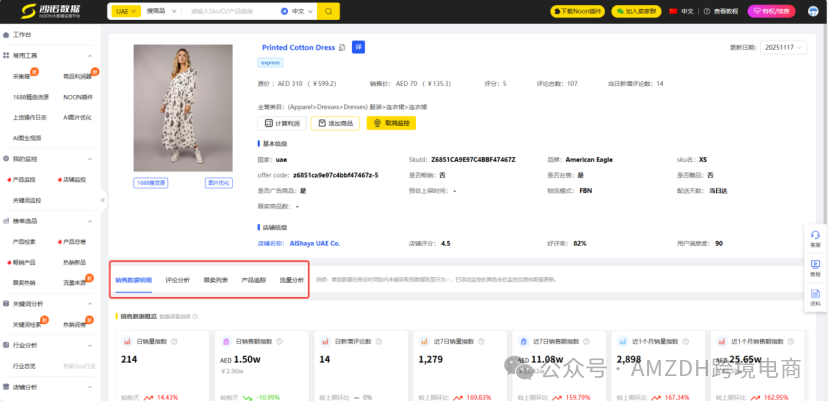828x401 pixels.
Task: Switch to the 评论分析 tab
Action: [177, 281]
